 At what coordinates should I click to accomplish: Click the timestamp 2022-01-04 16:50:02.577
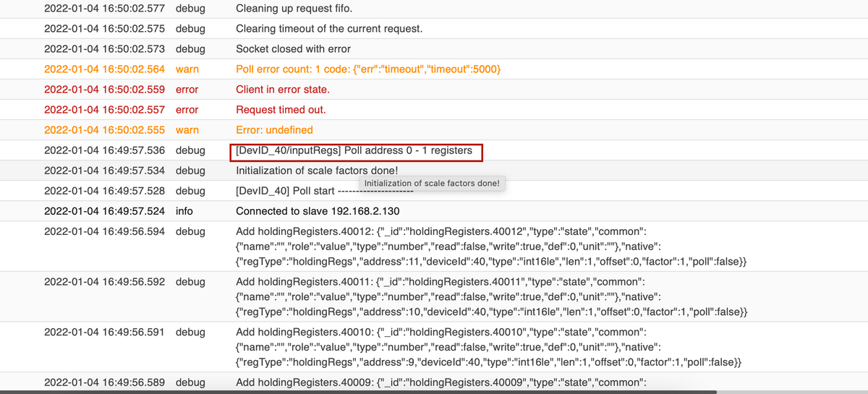tap(104, 9)
